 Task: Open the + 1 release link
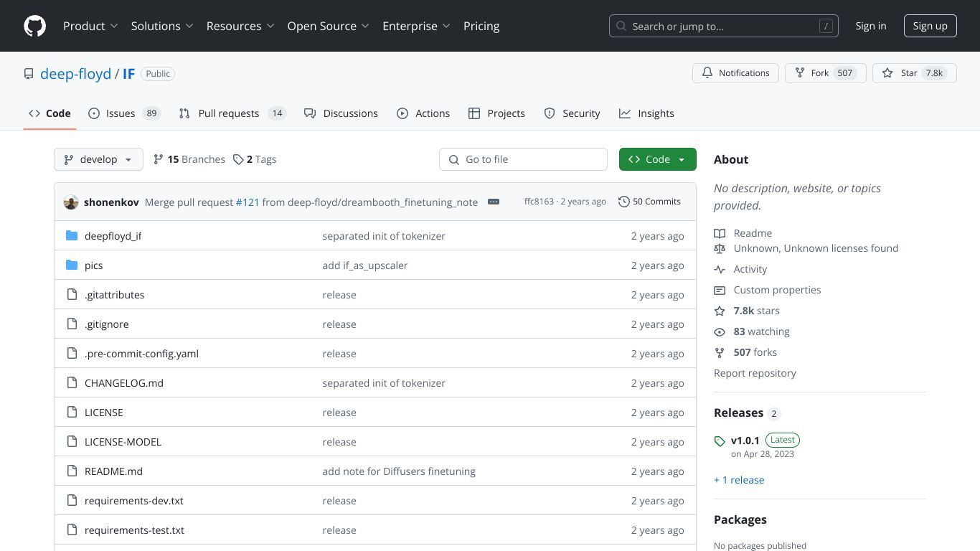pos(739,480)
